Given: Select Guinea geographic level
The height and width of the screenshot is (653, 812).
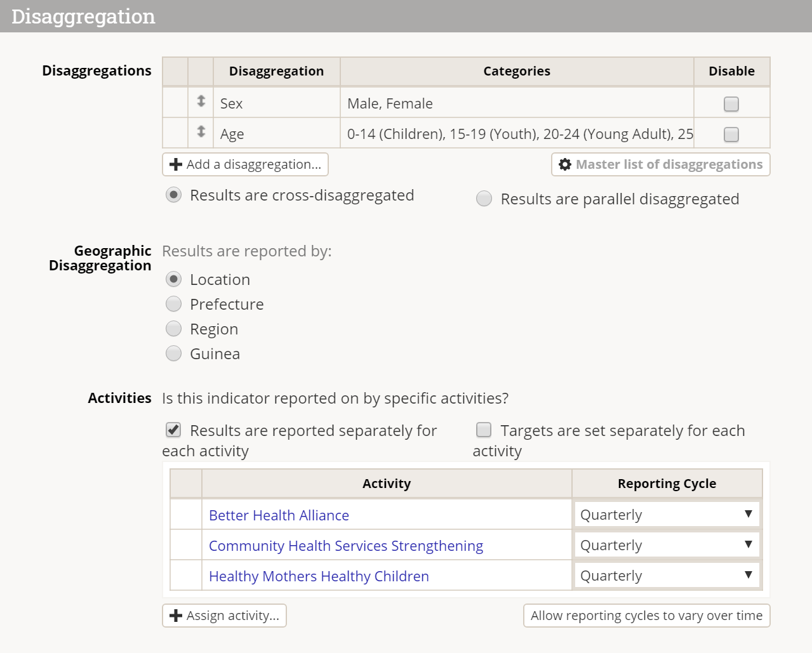Looking at the screenshot, I should [173, 353].
